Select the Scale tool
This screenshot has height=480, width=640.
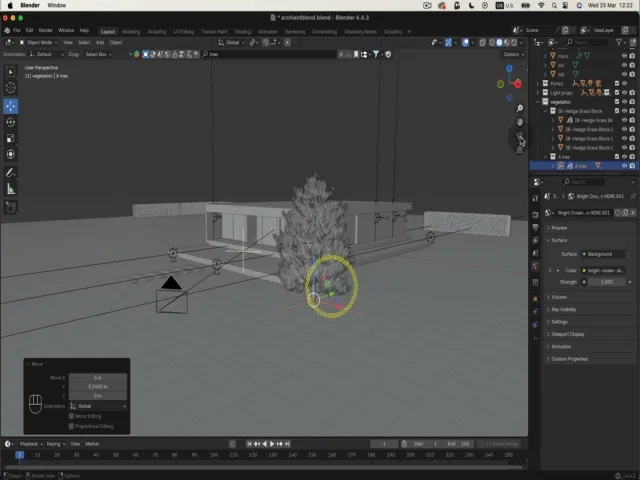pyautogui.click(x=11, y=138)
